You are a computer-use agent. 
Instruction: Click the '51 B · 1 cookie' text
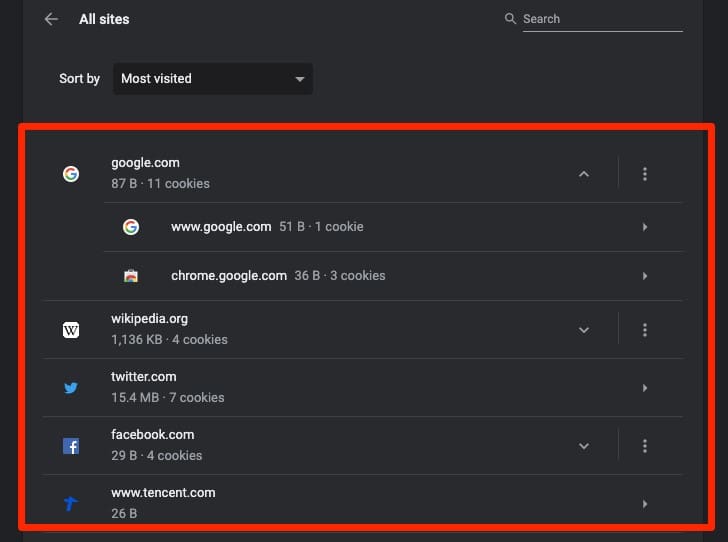(321, 227)
